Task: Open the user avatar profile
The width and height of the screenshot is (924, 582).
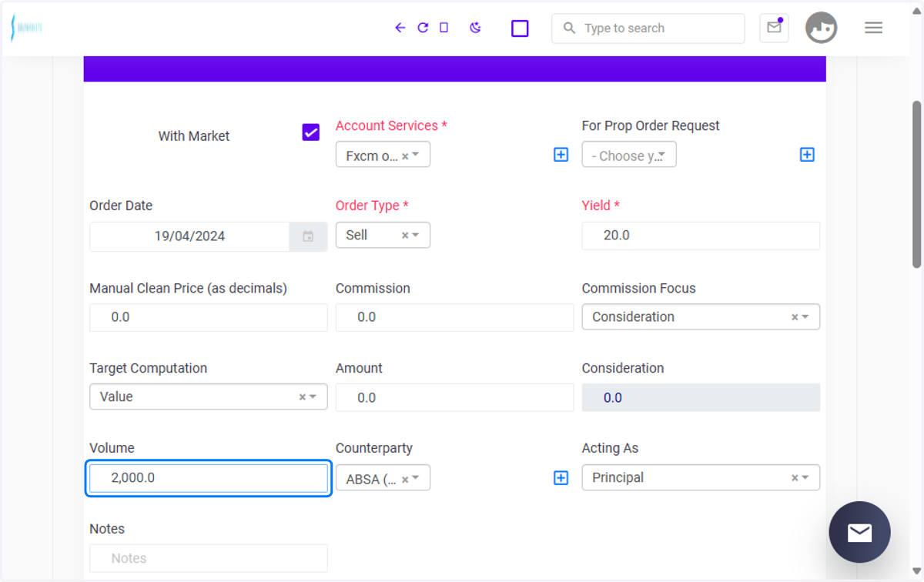Action: 821,28
